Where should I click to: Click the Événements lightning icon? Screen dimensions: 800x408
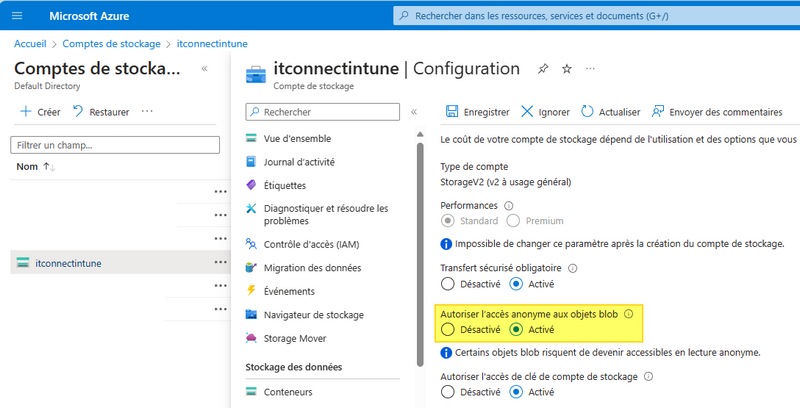[251, 290]
